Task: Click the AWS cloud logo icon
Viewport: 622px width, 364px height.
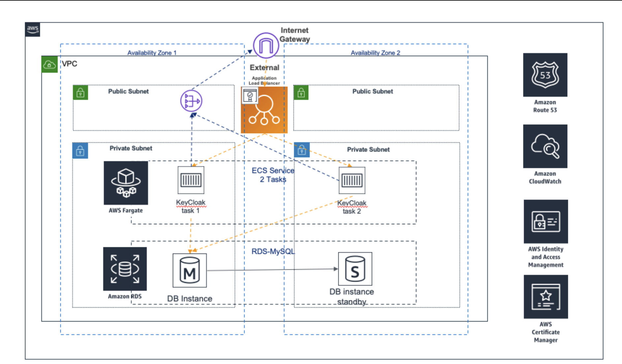Action: click(x=32, y=29)
